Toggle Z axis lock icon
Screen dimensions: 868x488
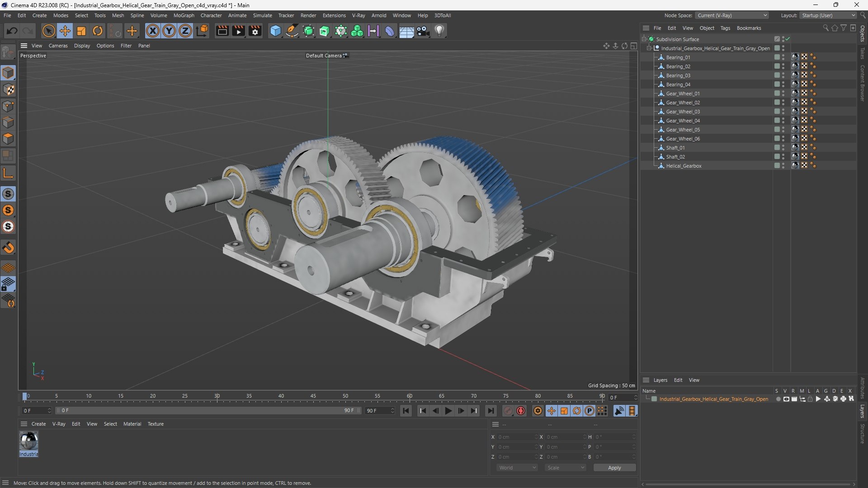coord(185,31)
